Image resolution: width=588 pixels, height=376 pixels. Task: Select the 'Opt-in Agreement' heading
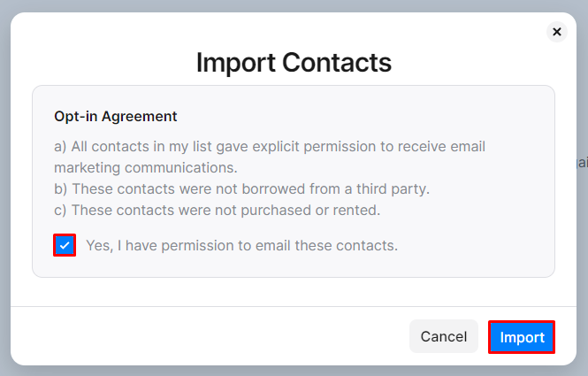(x=116, y=116)
